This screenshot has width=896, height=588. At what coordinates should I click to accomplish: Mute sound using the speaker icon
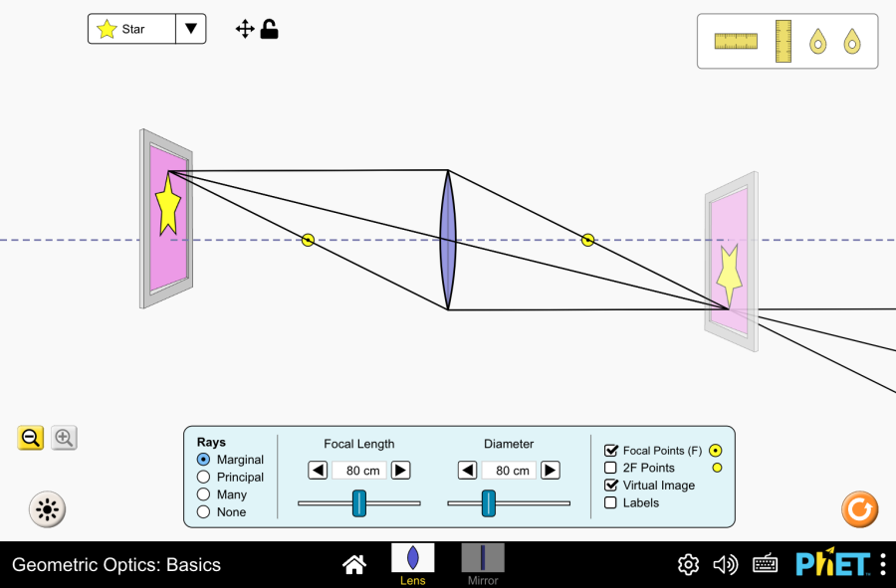pyautogui.click(x=726, y=564)
